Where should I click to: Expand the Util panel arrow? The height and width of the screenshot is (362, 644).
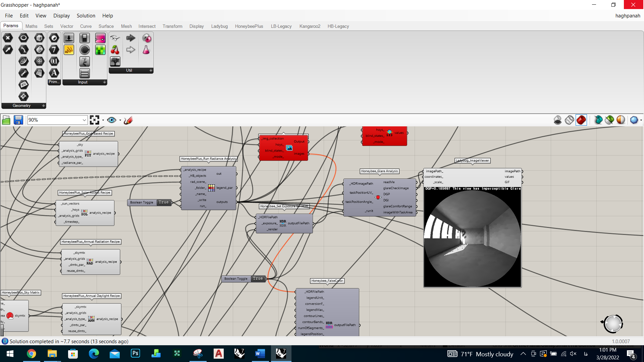(151, 70)
